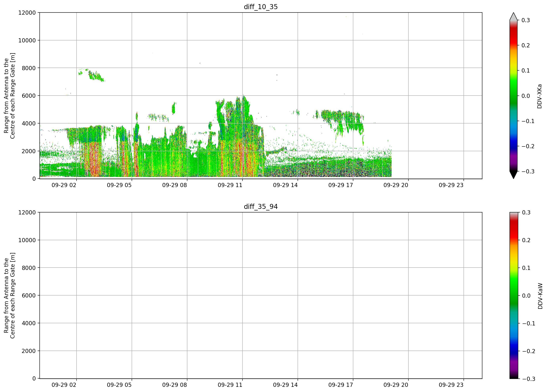Click the 12000 range label on upper plot
The height and width of the screenshot is (392, 547).
27,12
